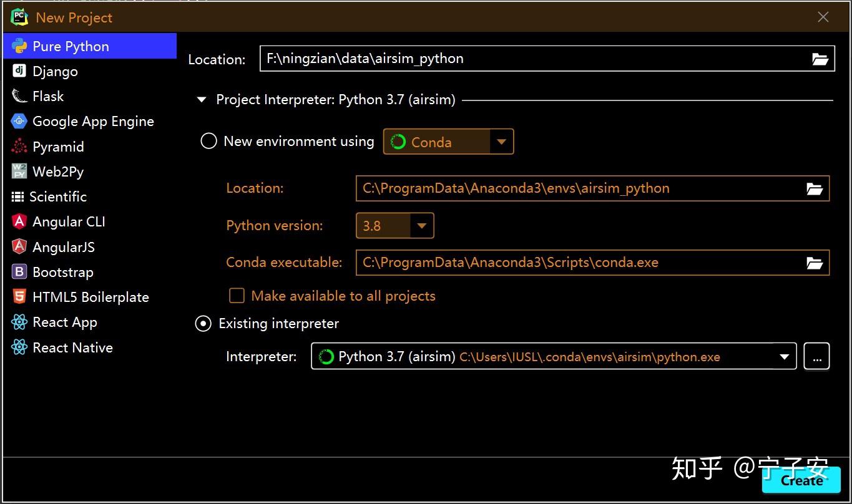
Task: Open the Conda environment type dropdown
Action: tap(501, 142)
